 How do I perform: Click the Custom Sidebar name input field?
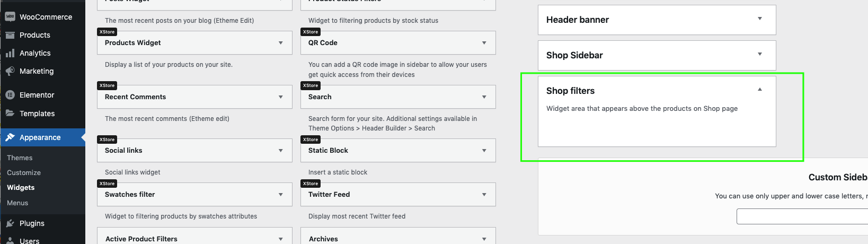(802, 216)
